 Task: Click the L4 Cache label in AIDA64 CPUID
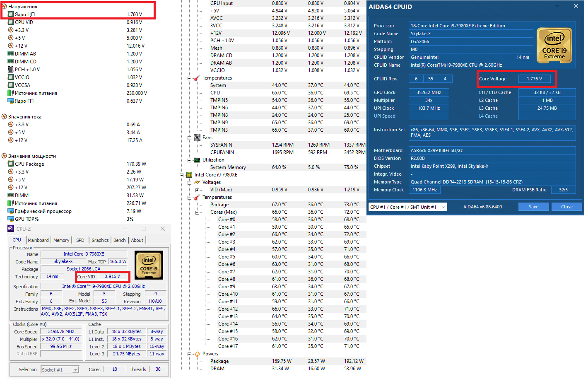coord(489,116)
